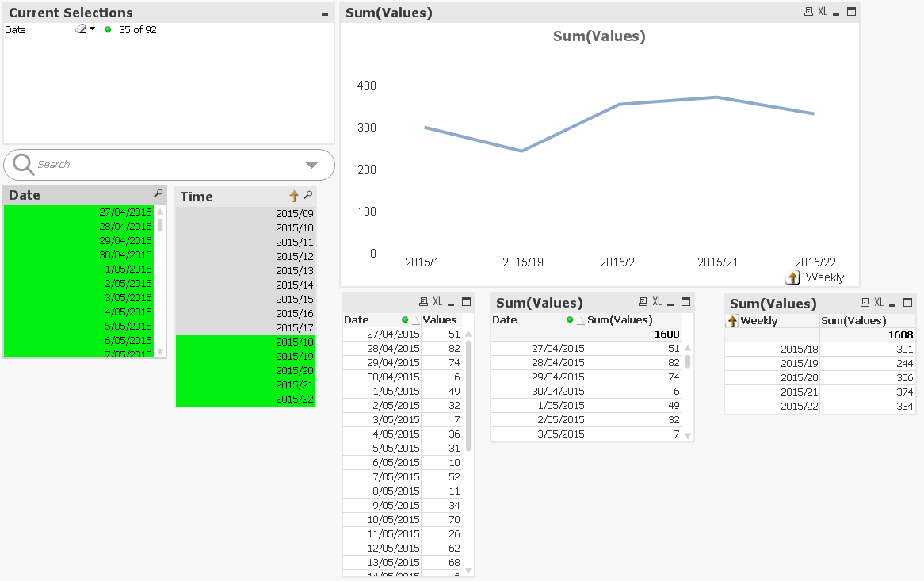
Task: Minimize the Current Selections box
Action: pos(324,14)
